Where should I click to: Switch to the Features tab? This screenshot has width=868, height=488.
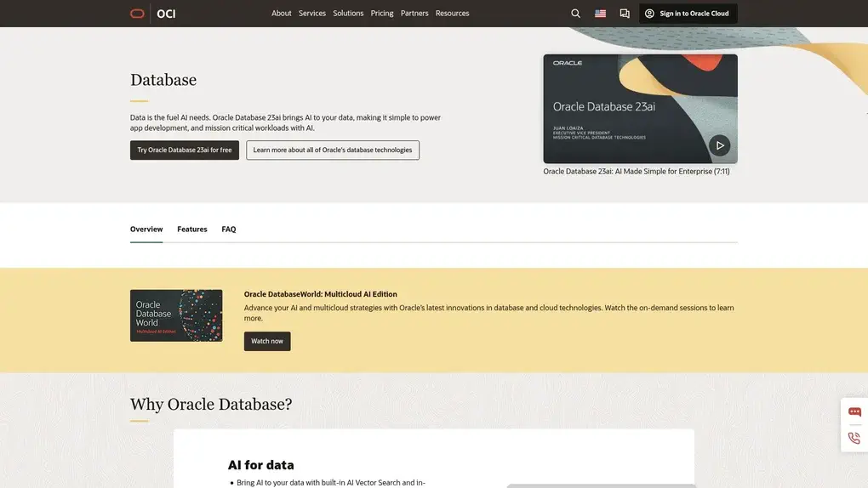(x=192, y=229)
